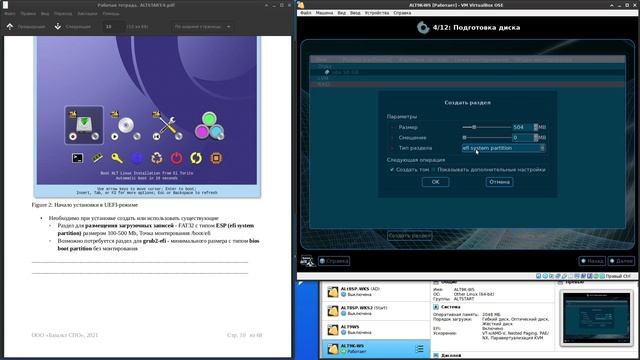The height and width of the screenshot is (360, 640).
Task: Click the Назад button in installer
Action: [x=592, y=261]
